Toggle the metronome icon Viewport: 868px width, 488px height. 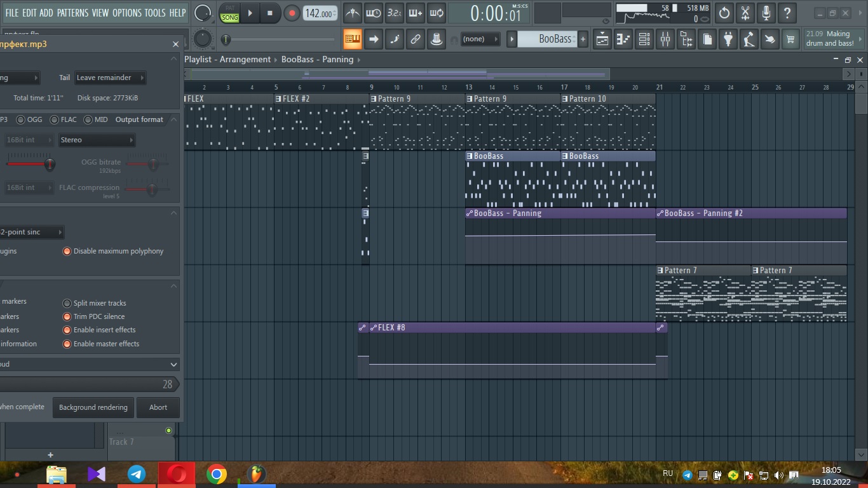(353, 13)
